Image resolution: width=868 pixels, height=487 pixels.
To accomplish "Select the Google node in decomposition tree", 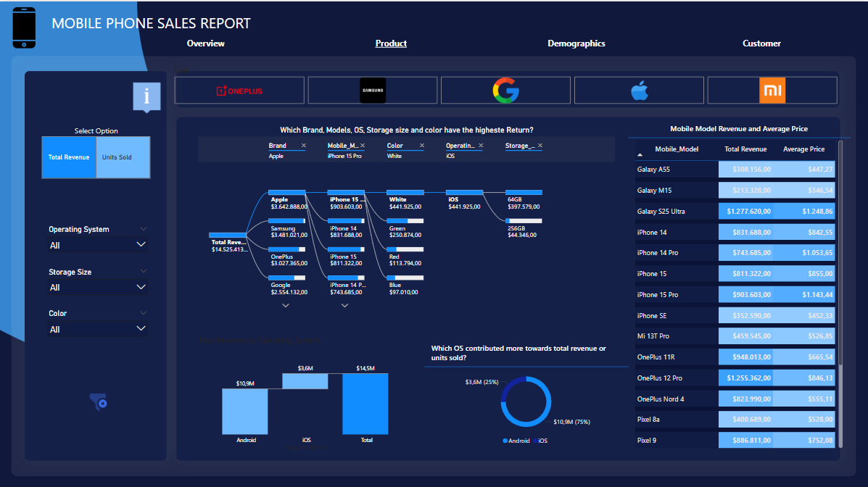I will [286, 285].
